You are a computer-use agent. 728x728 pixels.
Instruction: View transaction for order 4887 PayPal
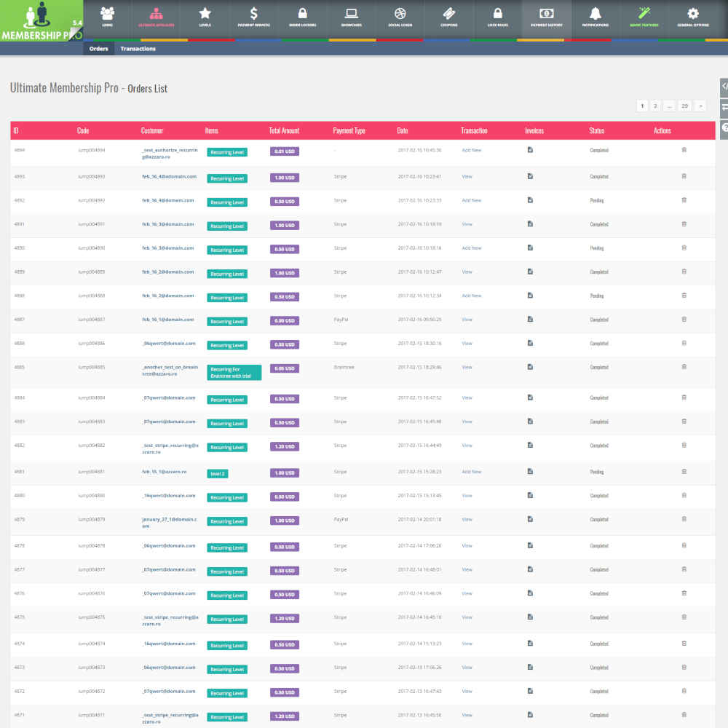coord(467,320)
